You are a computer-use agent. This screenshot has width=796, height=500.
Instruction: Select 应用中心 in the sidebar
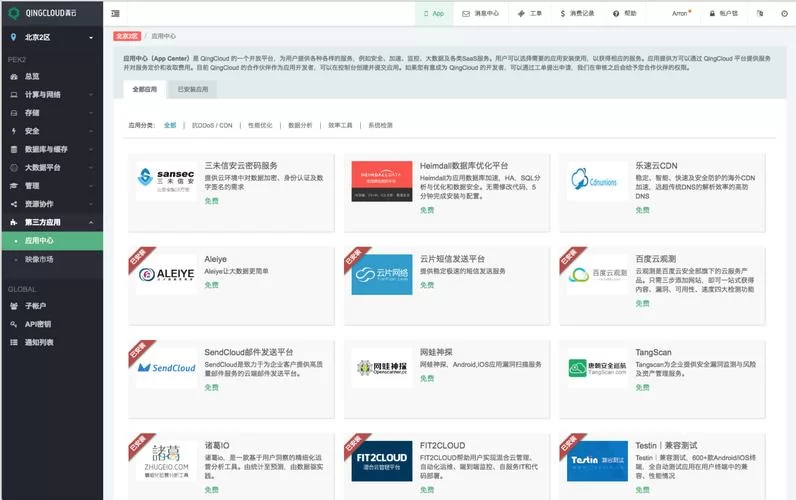[x=52, y=241]
